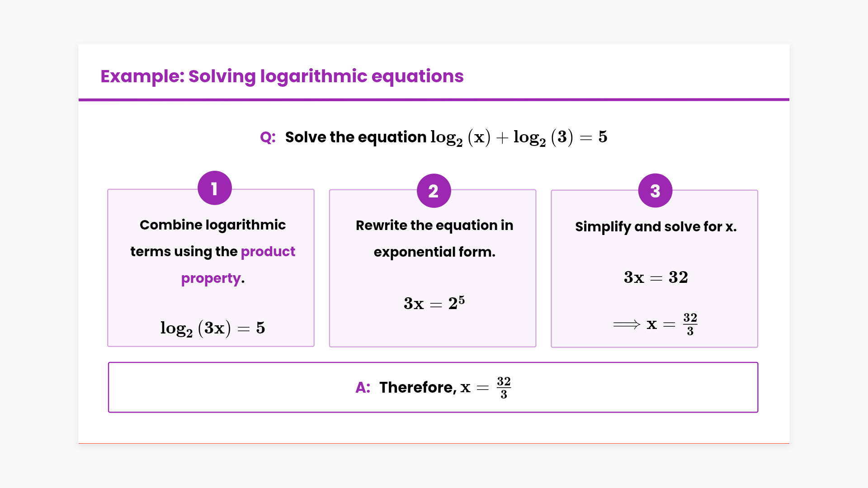Screen dimensions: 868x488
Task: Click the equation log₂(3x) = 5
Action: point(212,328)
